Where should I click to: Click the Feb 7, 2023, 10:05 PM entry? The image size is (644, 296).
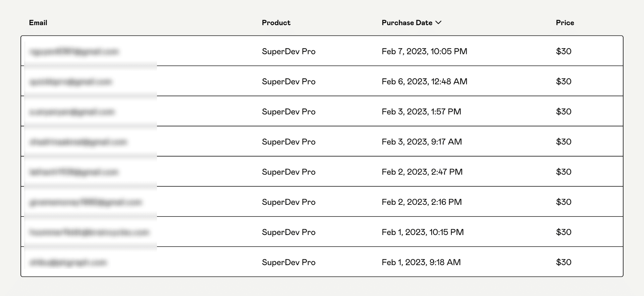pyautogui.click(x=424, y=51)
